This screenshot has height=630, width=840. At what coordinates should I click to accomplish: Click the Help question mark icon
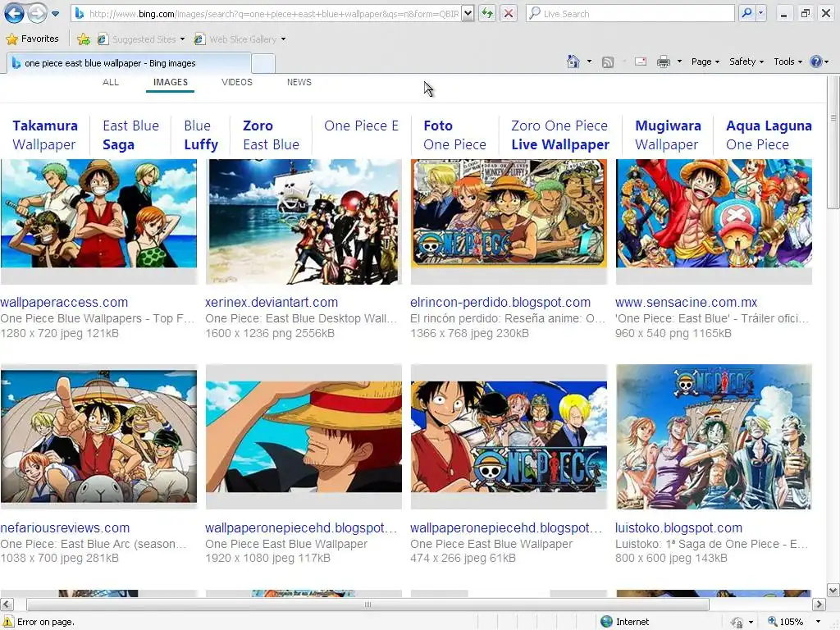tap(816, 62)
